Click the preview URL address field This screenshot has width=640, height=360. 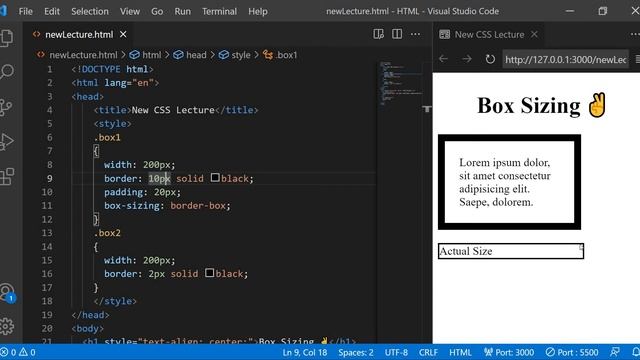point(565,60)
